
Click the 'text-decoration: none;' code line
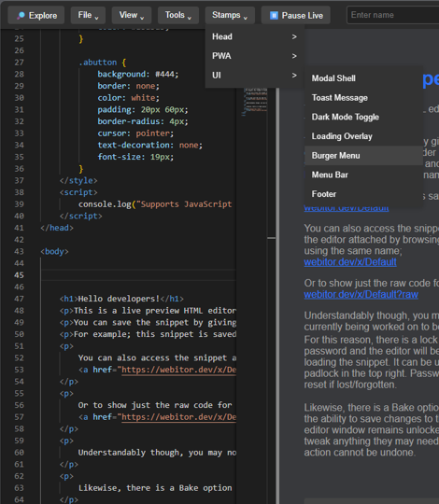point(149,146)
